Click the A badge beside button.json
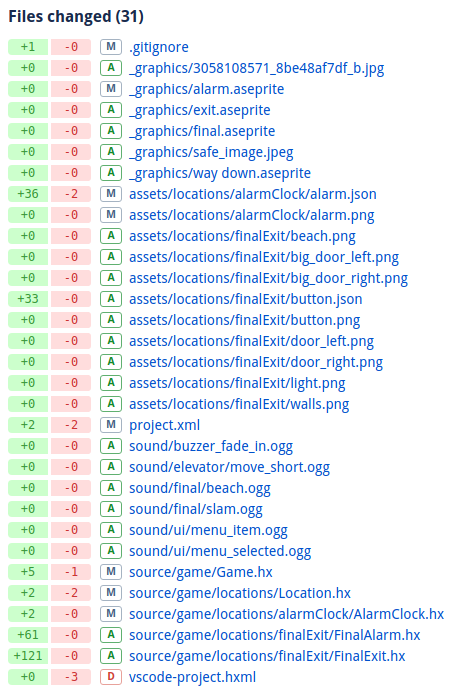This screenshot has width=452, height=692. click(x=111, y=299)
